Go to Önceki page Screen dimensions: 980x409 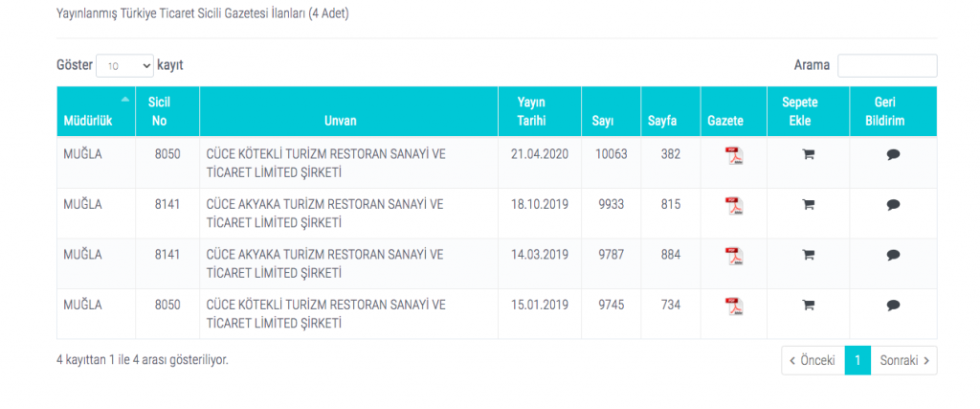pyautogui.click(x=813, y=361)
